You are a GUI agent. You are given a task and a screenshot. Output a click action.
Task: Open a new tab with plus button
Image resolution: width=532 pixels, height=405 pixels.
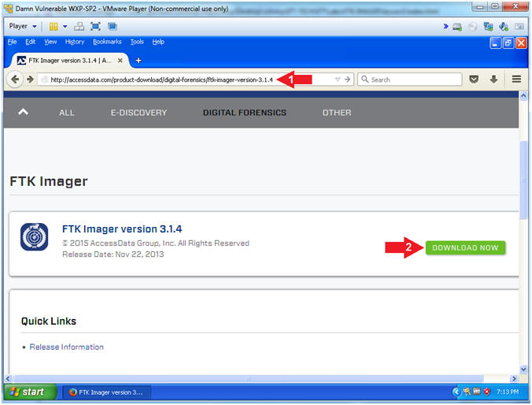click(x=139, y=61)
